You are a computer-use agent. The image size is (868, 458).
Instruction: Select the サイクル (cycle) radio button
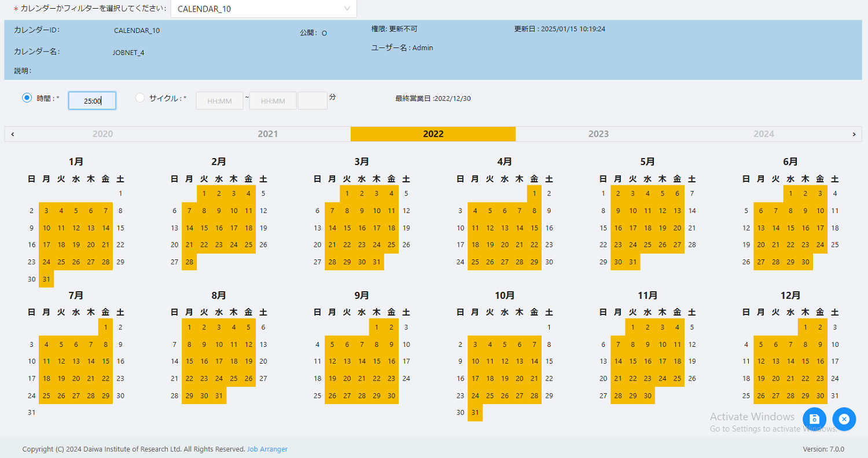(140, 97)
